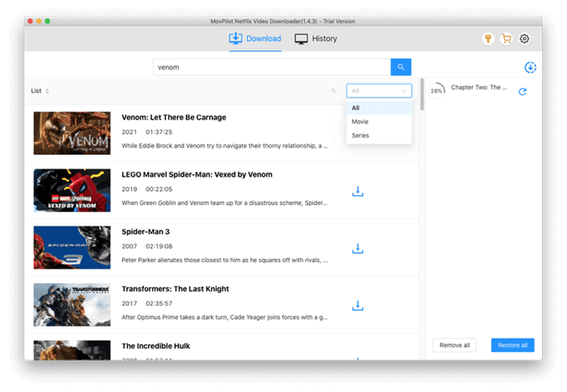
Task: Click the venom search input field
Action: (x=268, y=66)
